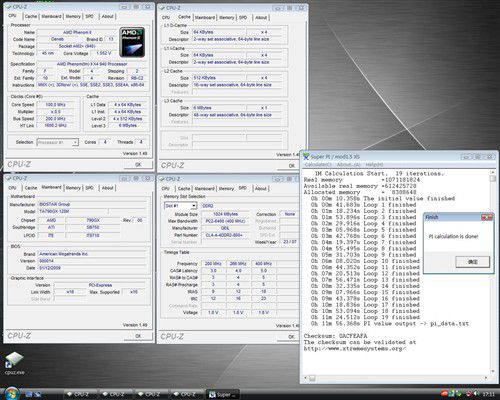Viewport: 500px width, 400px height.
Task: Click the HT Link value field
Action: 55,126
